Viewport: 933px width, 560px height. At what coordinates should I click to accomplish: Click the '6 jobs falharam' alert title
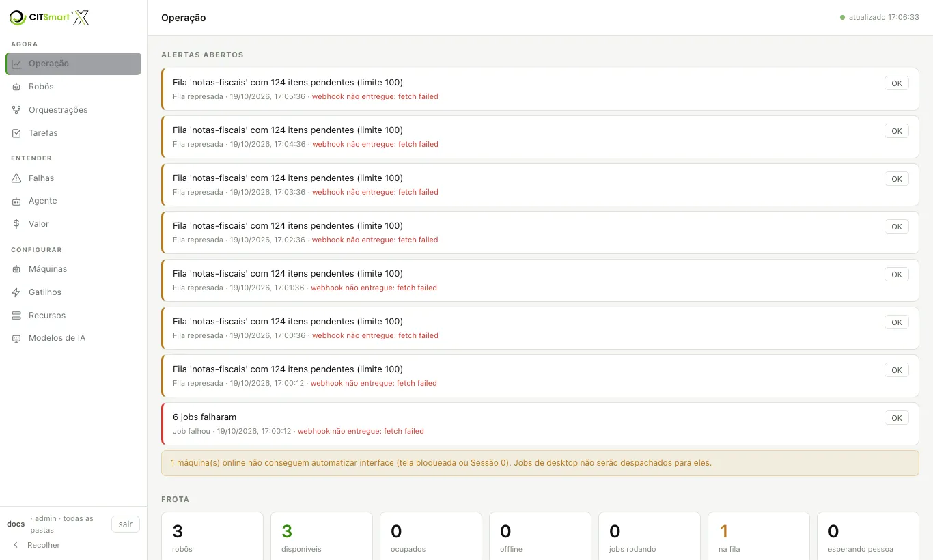pos(205,417)
